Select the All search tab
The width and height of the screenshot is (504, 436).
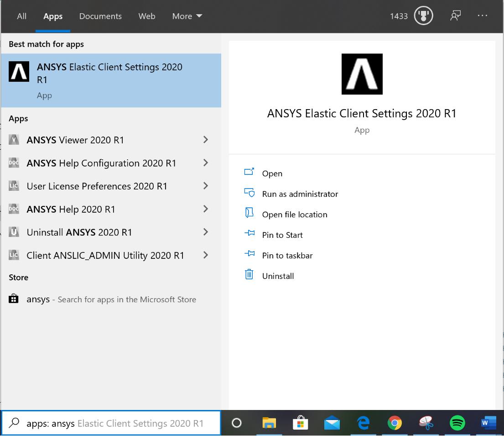pos(22,16)
